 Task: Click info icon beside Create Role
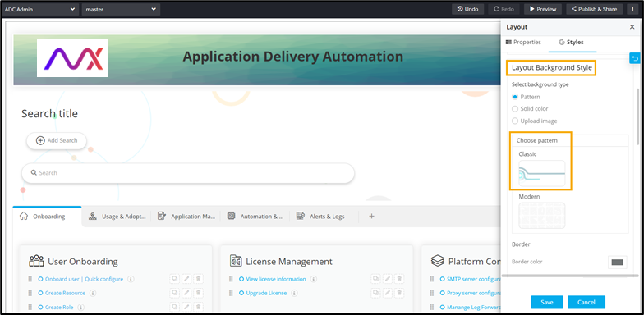point(80,307)
